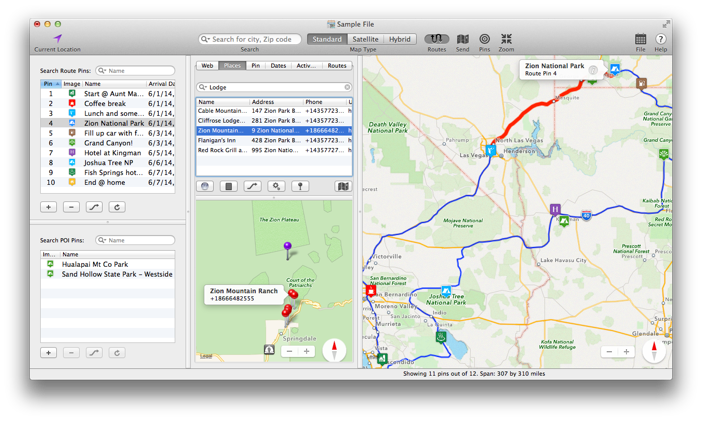Image resolution: width=702 pixels, height=421 pixels.
Task: Switch map type to Satellite
Action: click(x=365, y=39)
